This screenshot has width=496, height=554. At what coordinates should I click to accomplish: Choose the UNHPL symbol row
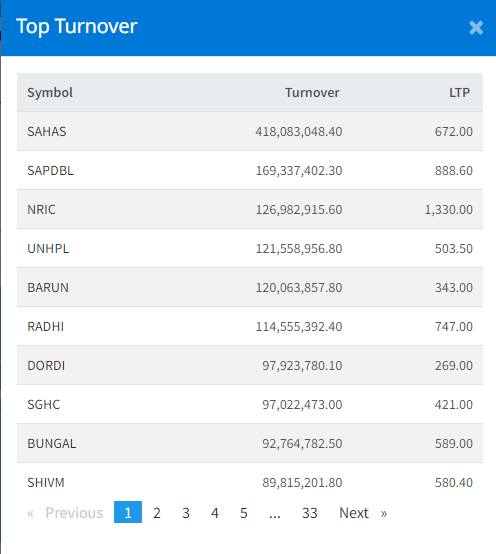click(x=250, y=248)
